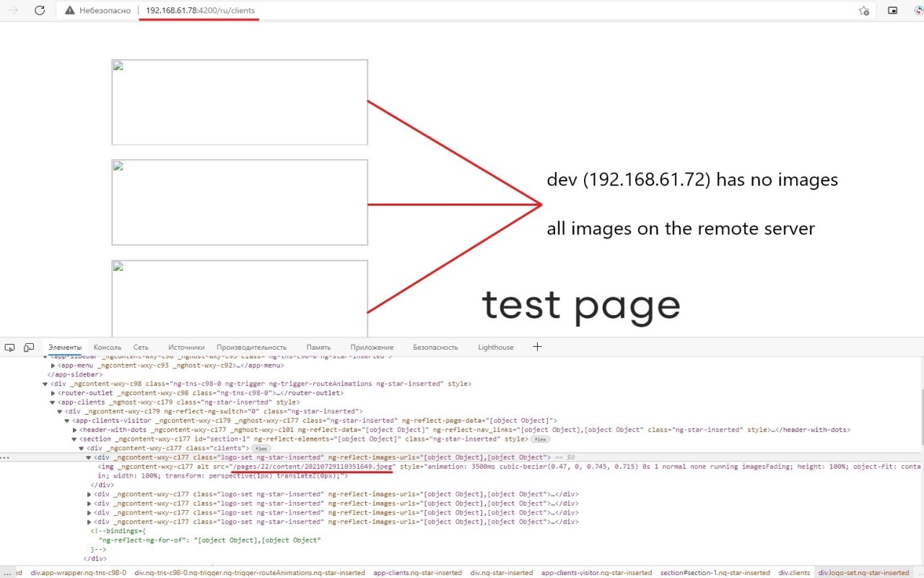
Task: Switch to the Элементы tab
Action: point(65,348)
